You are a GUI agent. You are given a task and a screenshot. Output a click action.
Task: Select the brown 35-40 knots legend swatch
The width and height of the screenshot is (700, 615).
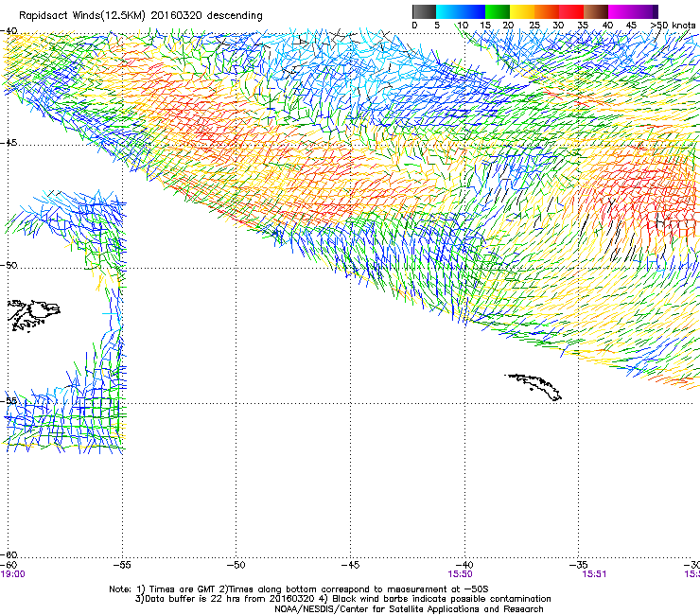(x=596, y=11)
